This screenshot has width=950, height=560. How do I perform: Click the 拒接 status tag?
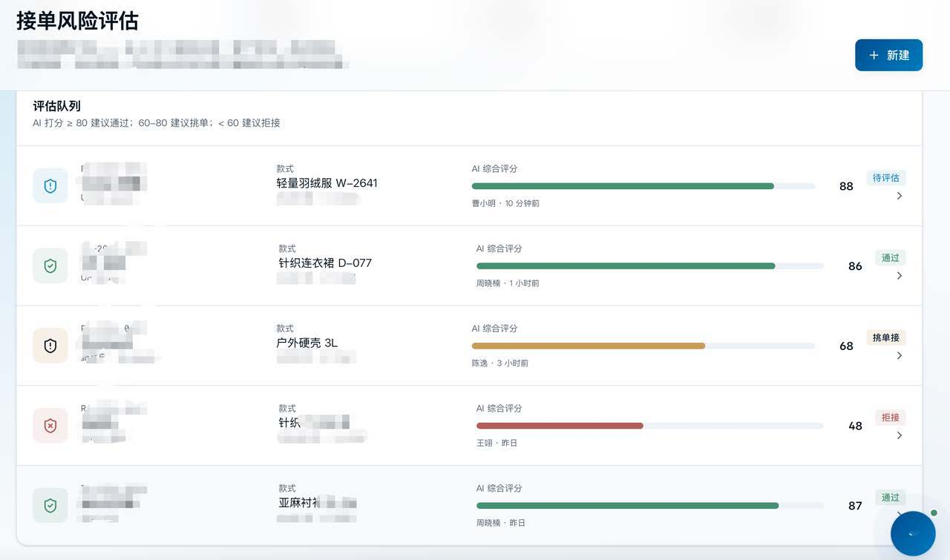(891, 418)
